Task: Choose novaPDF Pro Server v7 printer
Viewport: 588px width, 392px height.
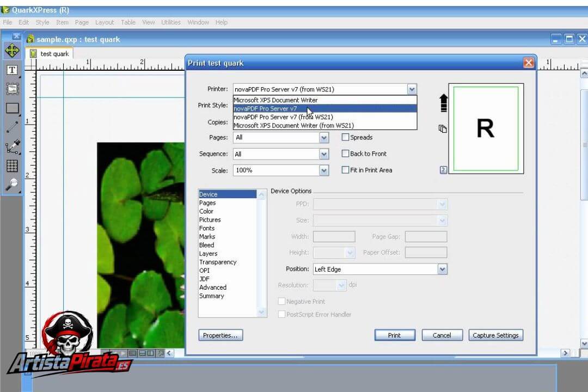Action: point(324,108)
